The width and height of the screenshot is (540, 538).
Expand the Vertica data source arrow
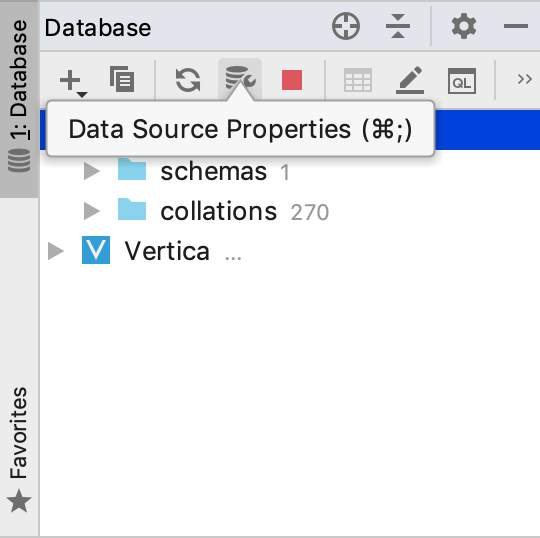[56, 251]
